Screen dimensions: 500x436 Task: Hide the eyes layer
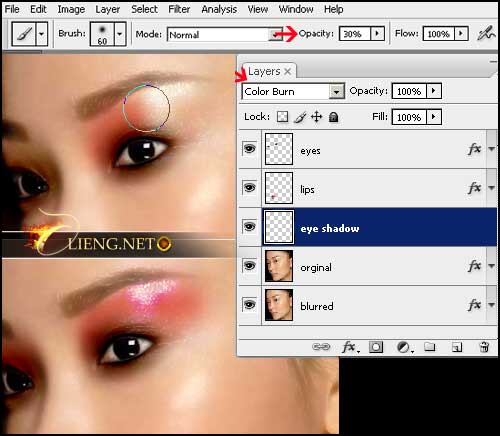(x=249, y=149)
